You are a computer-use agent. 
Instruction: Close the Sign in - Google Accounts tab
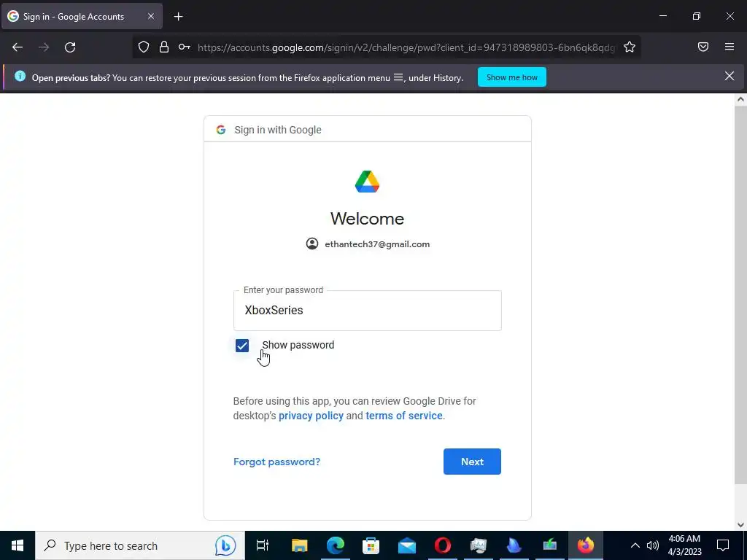tap(150, 16)
